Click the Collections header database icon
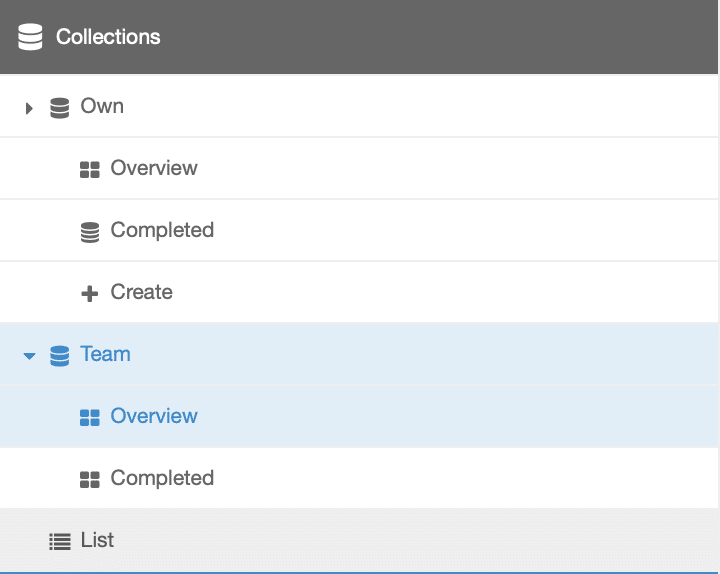 [x=30, y=37]
